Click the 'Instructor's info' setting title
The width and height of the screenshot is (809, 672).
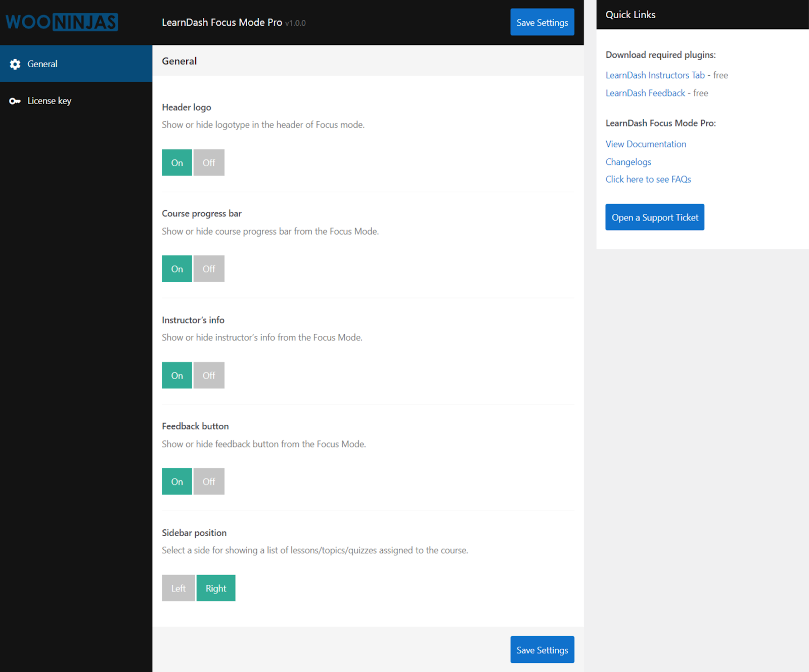193,320
